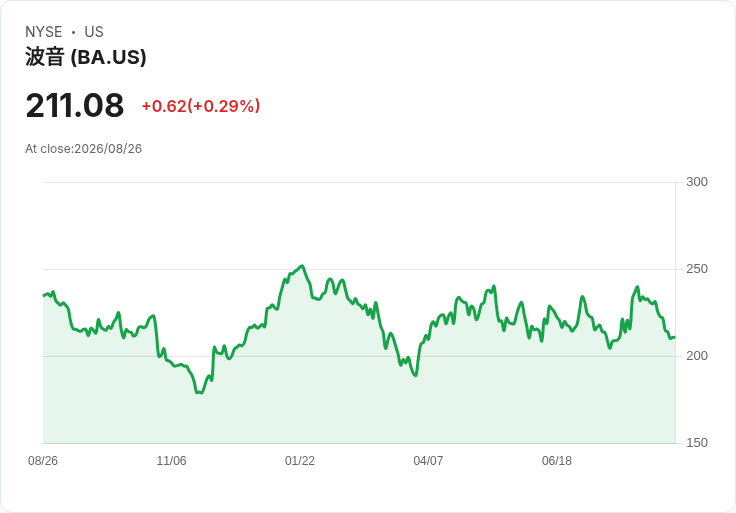This screenshot has width=736, height=513.
Task: Click the 08/26 date axis label
Action: pyautogui.click(x=43, y=461)
